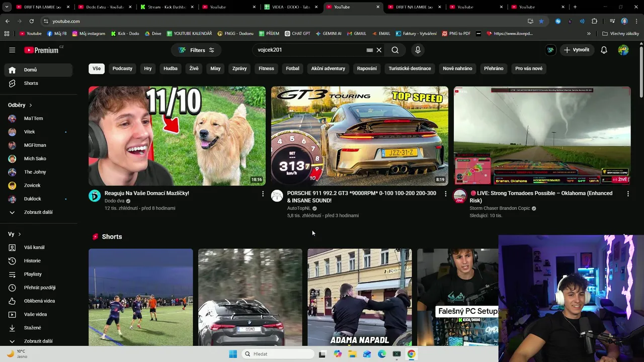Open the ADAMA NAPADL Short thumbnail
Screen dimensions: 644x362
point(360,297)
